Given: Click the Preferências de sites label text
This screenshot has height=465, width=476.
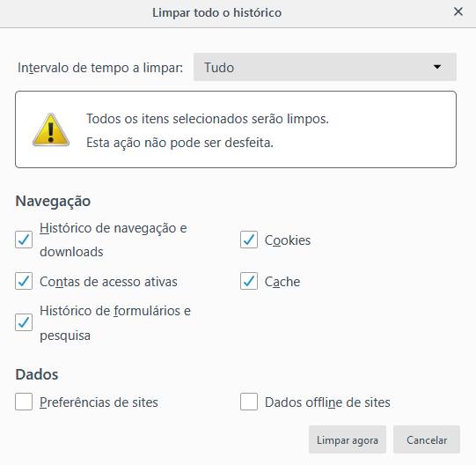Looking at the screenshot, I should [99, 402].
